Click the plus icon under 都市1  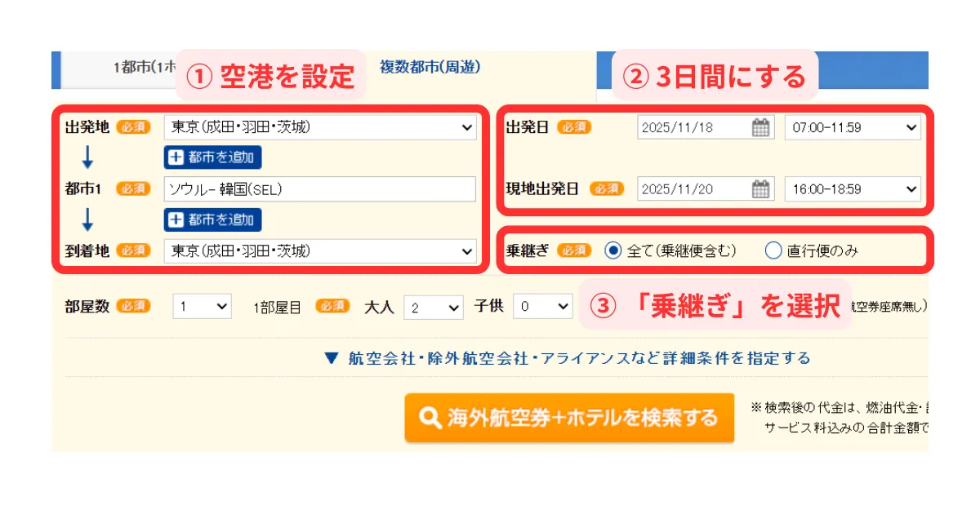point(175,219)
